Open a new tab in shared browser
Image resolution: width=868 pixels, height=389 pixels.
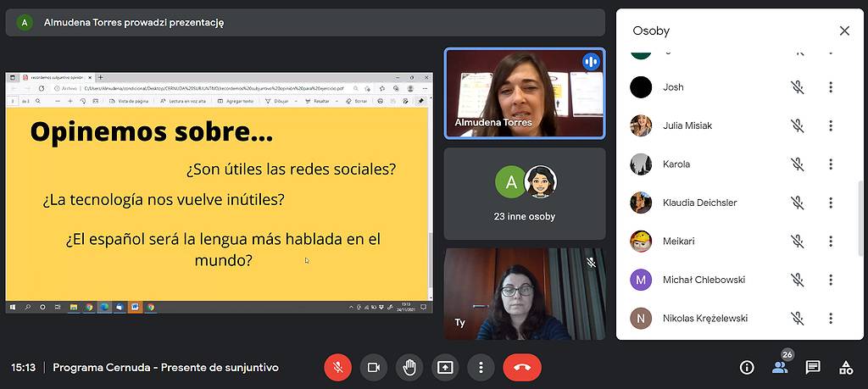click(101, 77)
